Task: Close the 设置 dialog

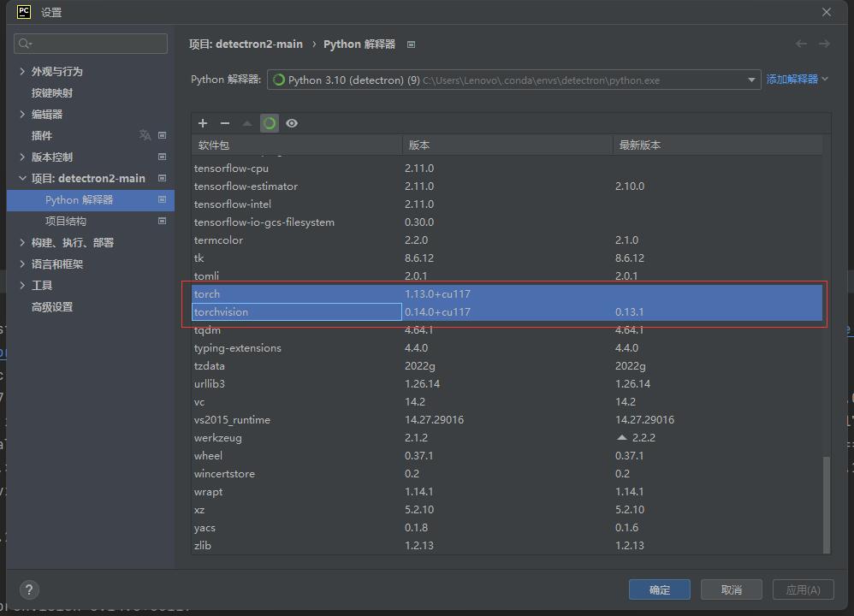Action: pos(827,12)
